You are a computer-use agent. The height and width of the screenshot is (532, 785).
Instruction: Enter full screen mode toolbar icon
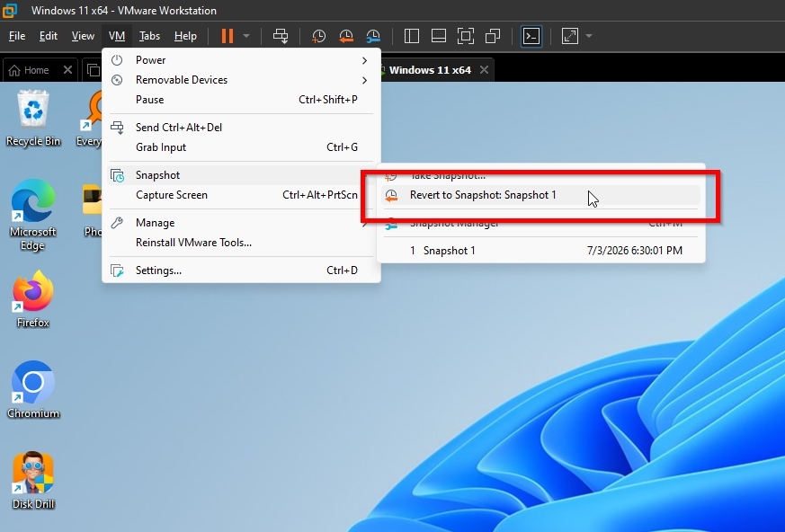(x=466, y=36)
